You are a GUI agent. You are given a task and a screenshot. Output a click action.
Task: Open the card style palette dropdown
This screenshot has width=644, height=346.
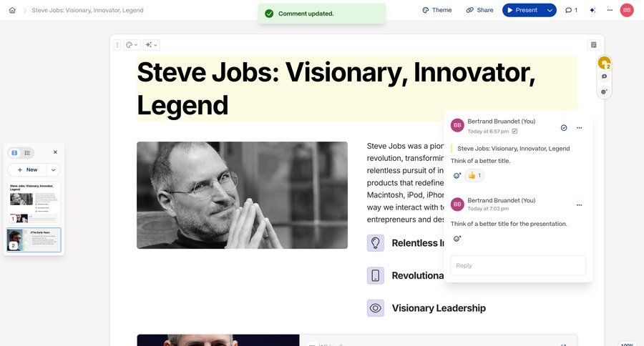132,44
